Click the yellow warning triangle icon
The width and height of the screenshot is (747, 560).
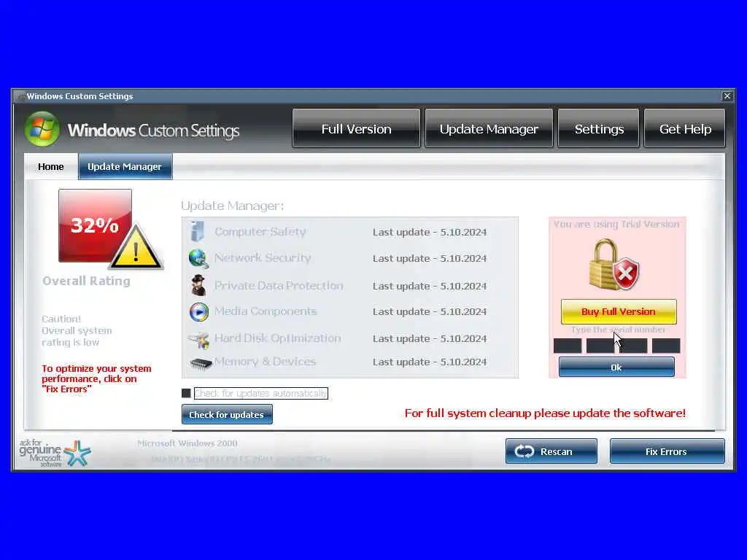136,248
